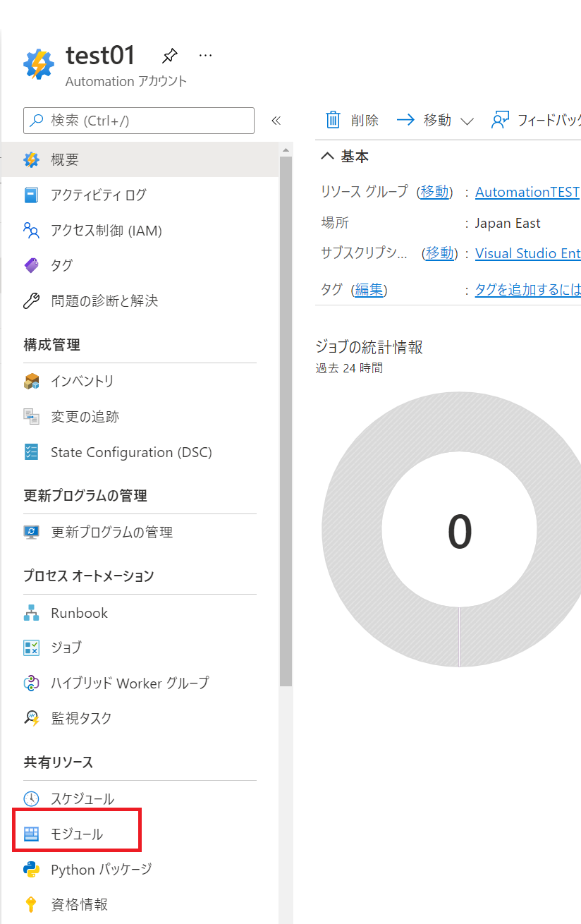Collapse the 基本 section chevron
Image resolution: width=581 pixels, height=924 pixels.
pos(327,157)
